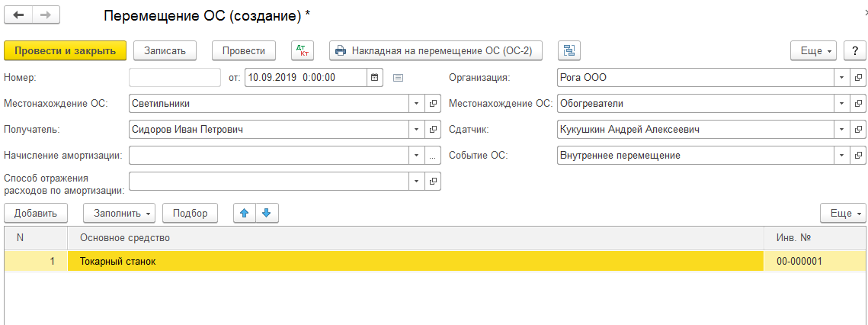This screenshot has height=325, width=868.
Task: Move row up with blue arrow
Action: pyautogui.click(x=245, y=213)
